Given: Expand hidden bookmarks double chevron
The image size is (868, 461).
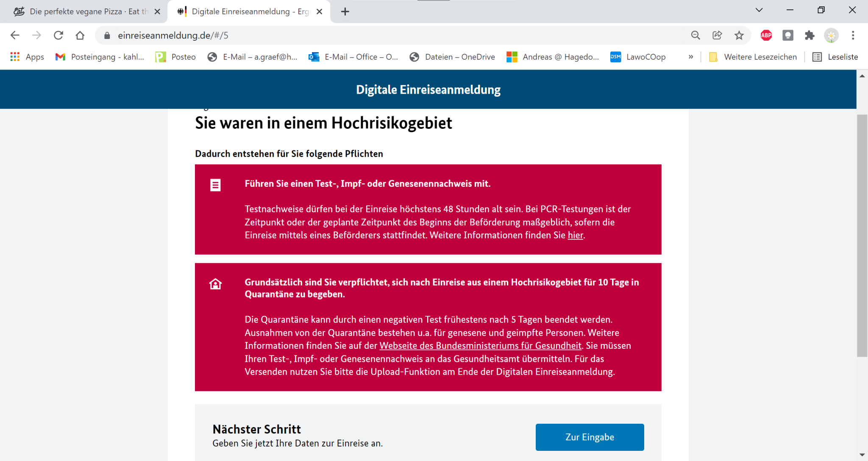Looking at the screenshot, I should coord(691,57).
